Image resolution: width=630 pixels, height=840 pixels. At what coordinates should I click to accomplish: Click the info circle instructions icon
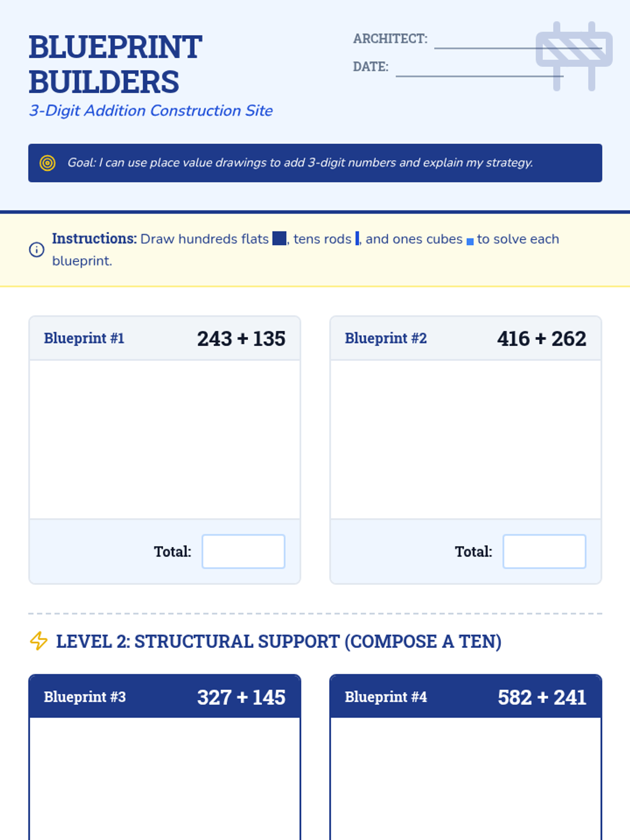36,249
